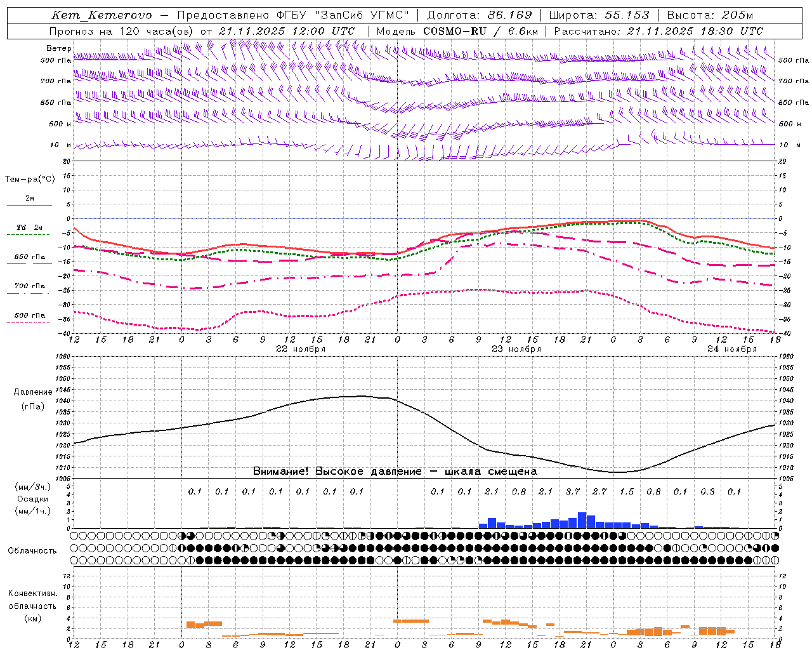Click the longitude value Долгота: 86.169
Viewport: 812px width, 650px height.
(x=480, y=15)
